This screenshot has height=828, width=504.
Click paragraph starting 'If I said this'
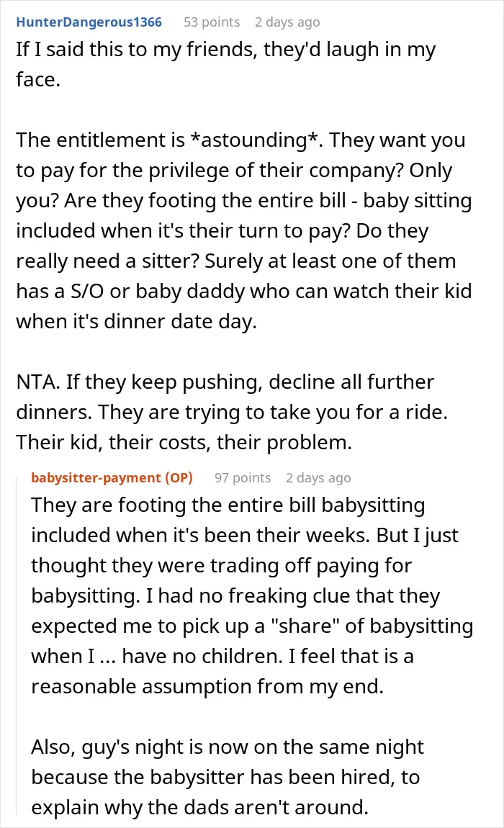click(226, 64)
